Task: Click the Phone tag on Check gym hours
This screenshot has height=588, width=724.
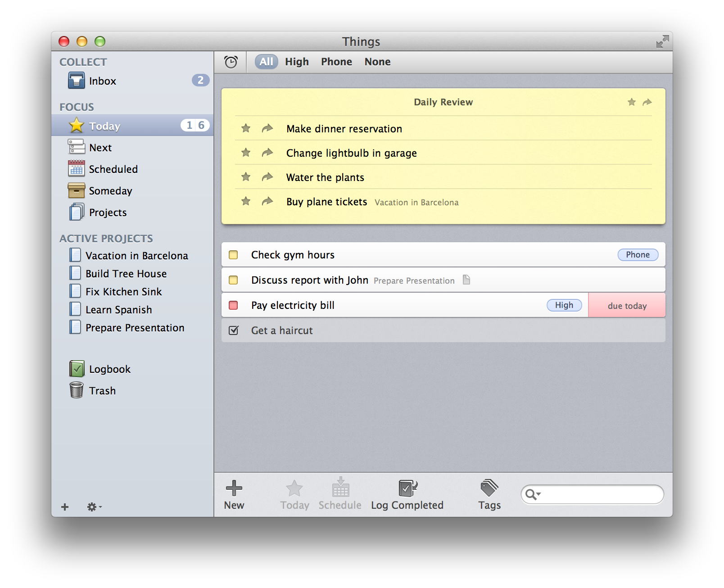Action: pyautogui.click(x=638, y=255)
